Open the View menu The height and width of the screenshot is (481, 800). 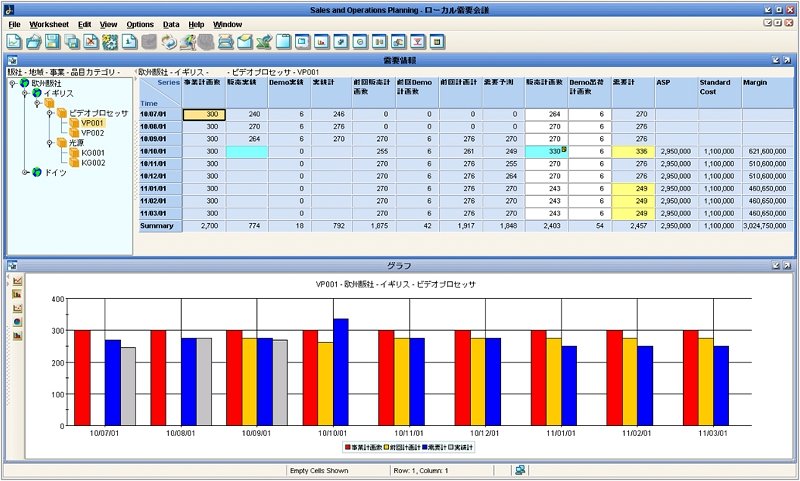tap(108, 24)
